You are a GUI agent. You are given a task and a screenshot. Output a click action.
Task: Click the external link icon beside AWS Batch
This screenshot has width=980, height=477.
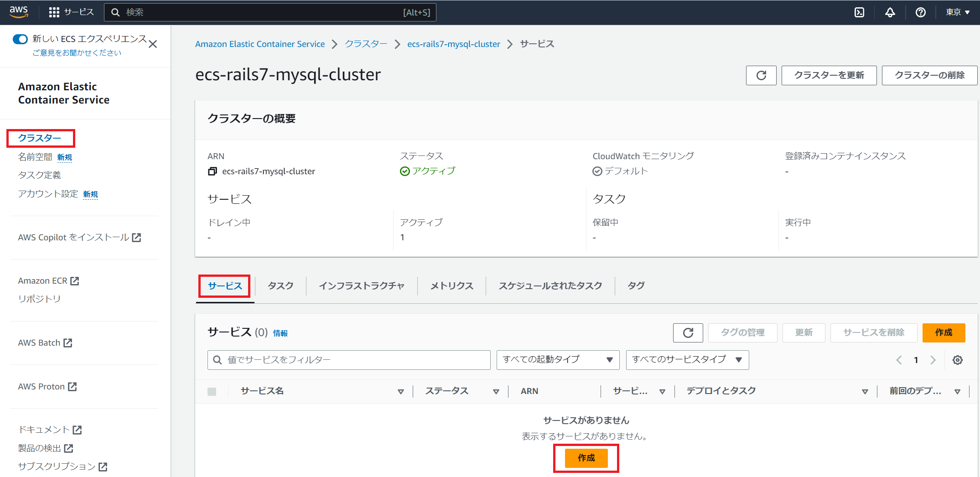tap(68, 343)
